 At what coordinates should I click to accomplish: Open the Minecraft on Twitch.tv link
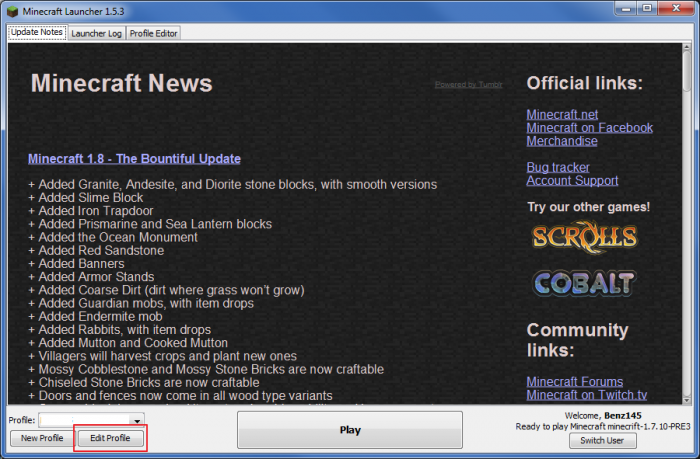pos(587,395)
